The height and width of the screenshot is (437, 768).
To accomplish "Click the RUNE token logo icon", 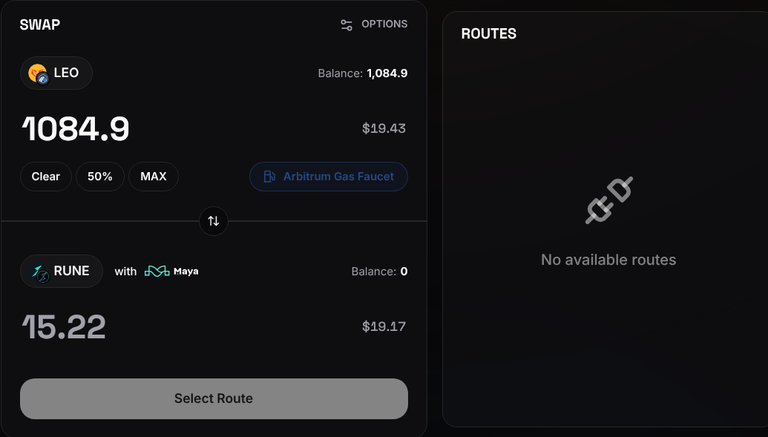I will pos(40,272).
